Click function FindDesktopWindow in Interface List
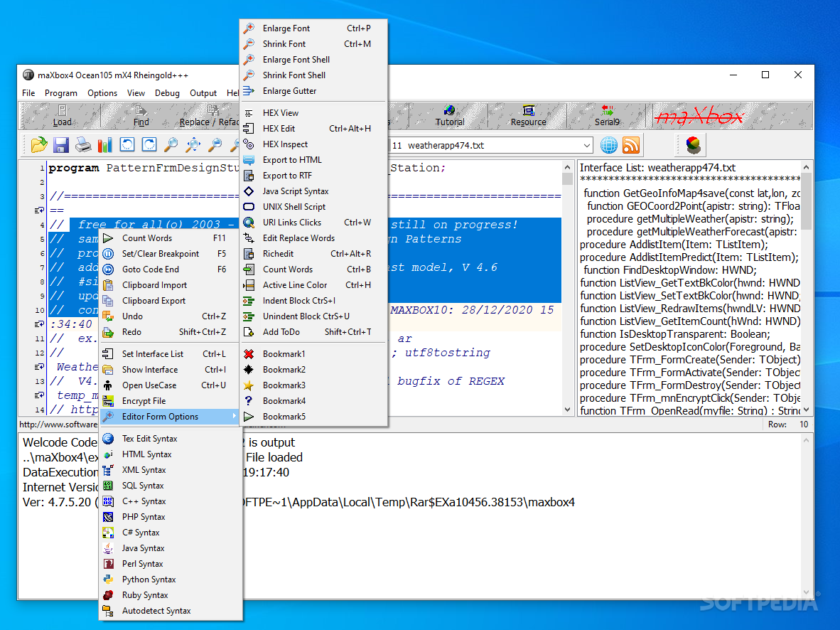 [669, 270]
